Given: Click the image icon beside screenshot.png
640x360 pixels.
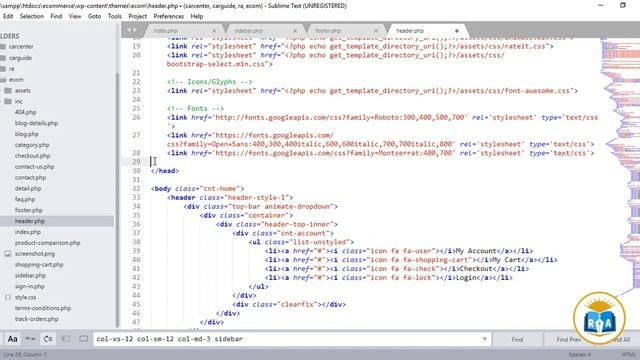Looking at the screenshot, I should tap(8, 254).
